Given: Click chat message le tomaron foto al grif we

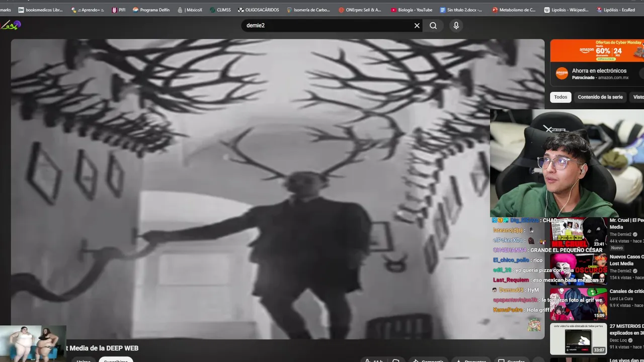Looking at the screenshot, I should pyautogui.click(x=572, y=300).
